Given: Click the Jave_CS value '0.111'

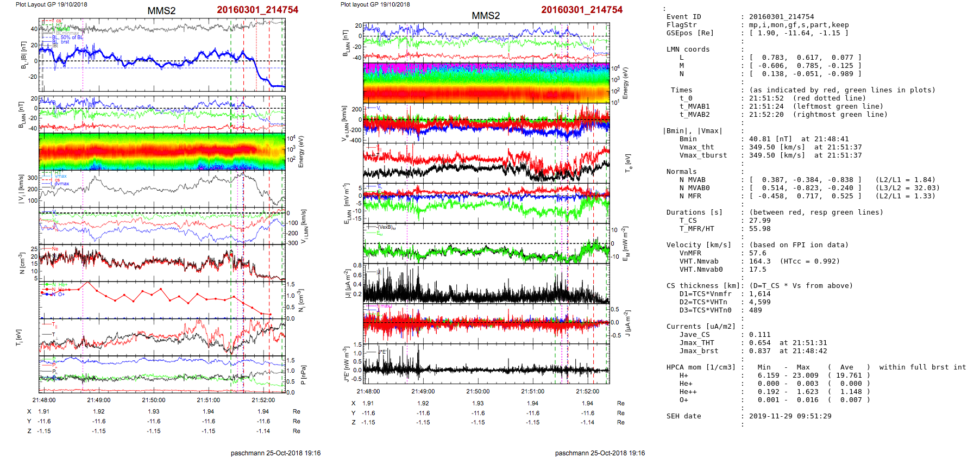Looking at the screenshot, I should pos(759,335).
